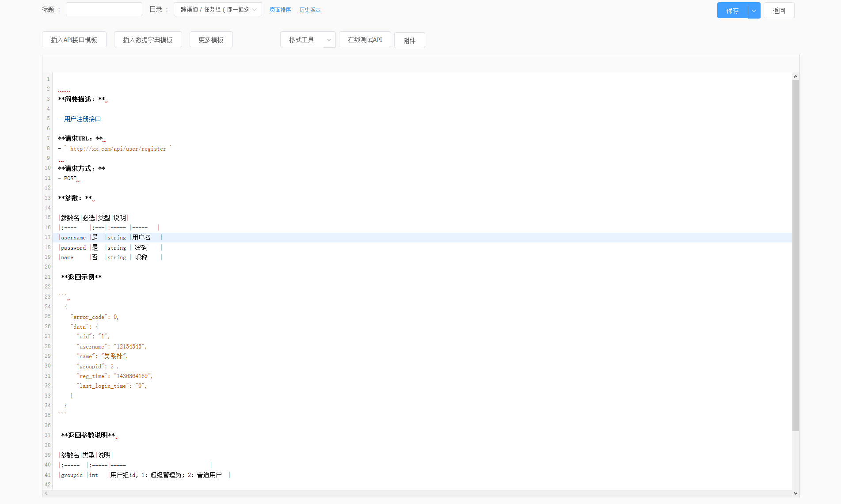The width and height of the screenshot is (841, 504).
Task: Click the vertical scrollbar's down arrow
Action: coord(795,493)
